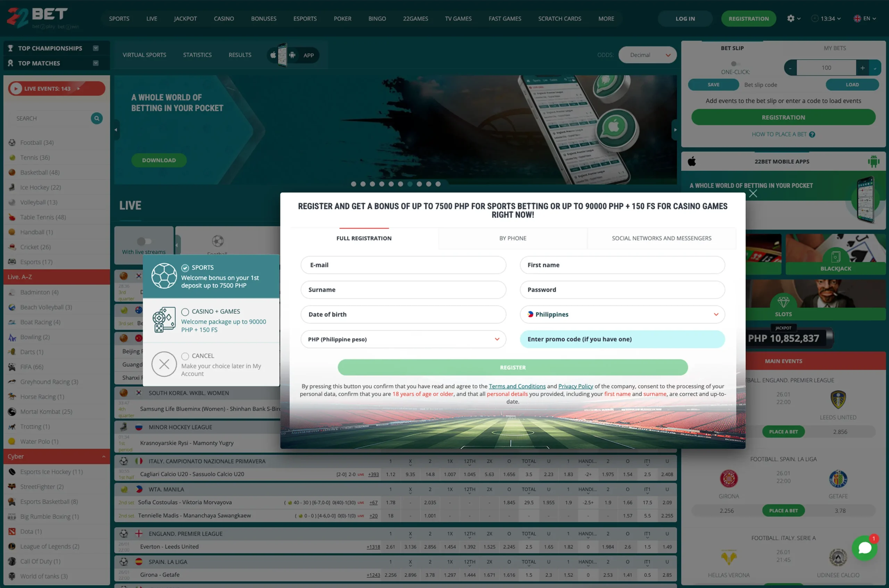Click the Android icon in Mobile Apps panel
The width and height of the screenshot is (889, 588).
(873, 162)
